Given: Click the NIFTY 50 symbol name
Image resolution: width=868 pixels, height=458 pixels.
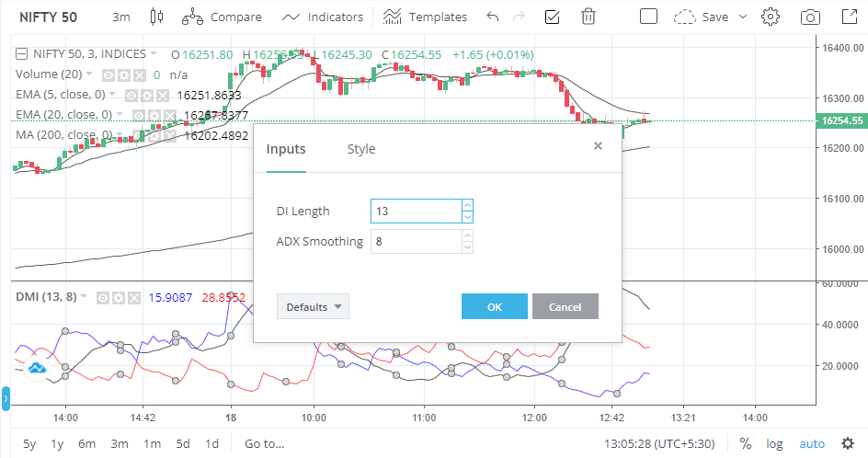Looking at the screenshot, I should 48,17.
